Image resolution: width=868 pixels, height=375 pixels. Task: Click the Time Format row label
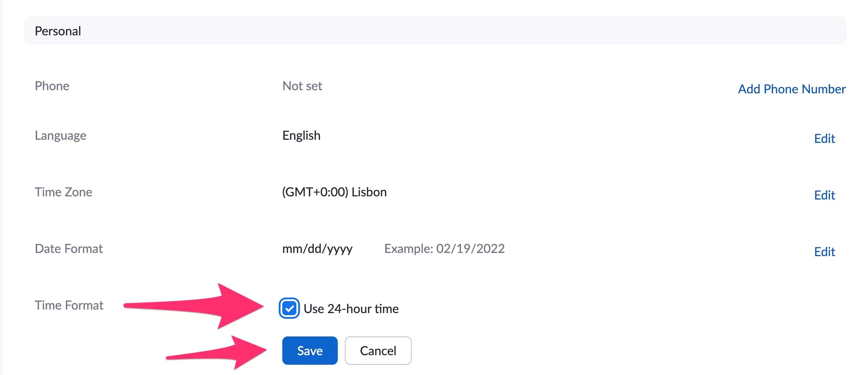pos(69,305)
